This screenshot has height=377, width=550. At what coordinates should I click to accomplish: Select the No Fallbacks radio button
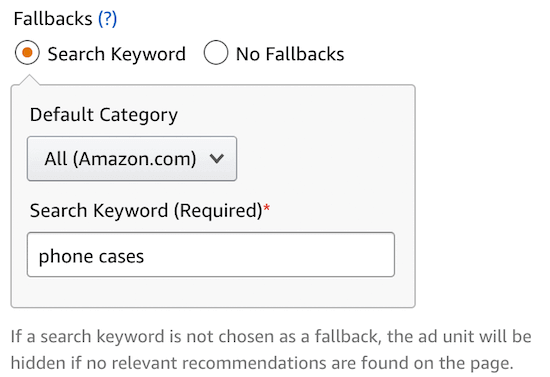pos(216,53)
